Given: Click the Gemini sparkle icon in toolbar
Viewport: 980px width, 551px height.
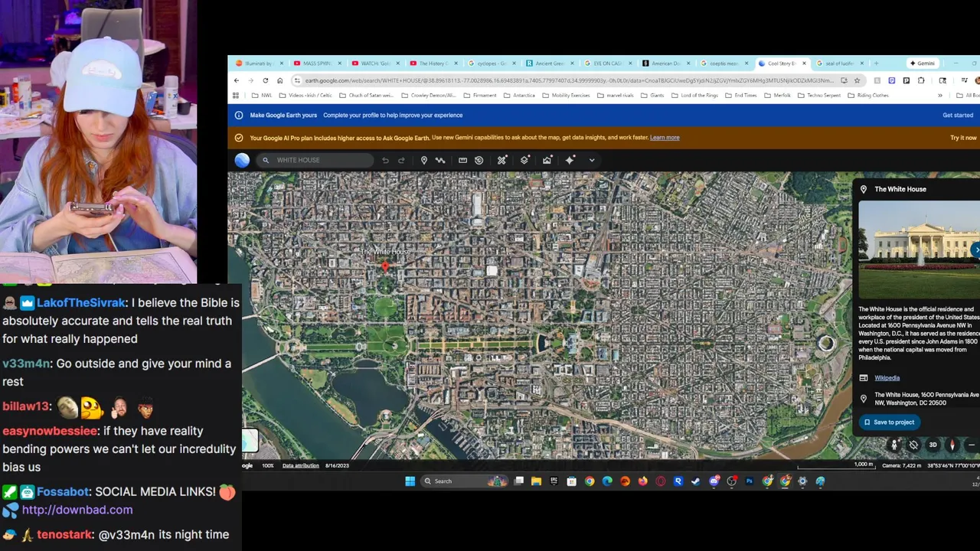Looking at the screenshot, I should tap(570, 160).
